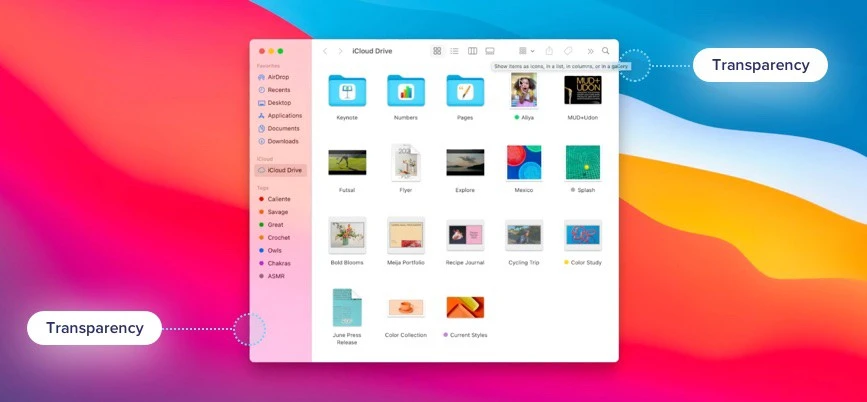The width and height of the screenshot is (867, 402).
Task: Click the Tags toolbar icon
Action: coord(568,51)
